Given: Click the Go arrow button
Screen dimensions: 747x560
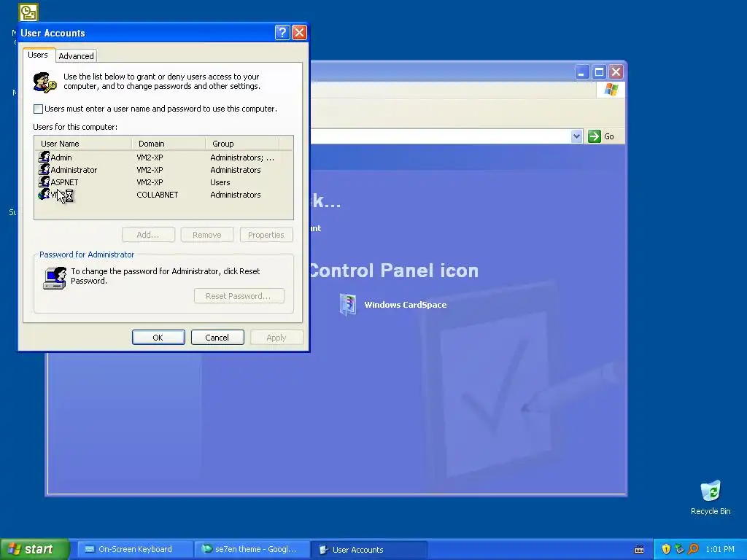Looking at the screenshot, I should click(x=594, y=136).
